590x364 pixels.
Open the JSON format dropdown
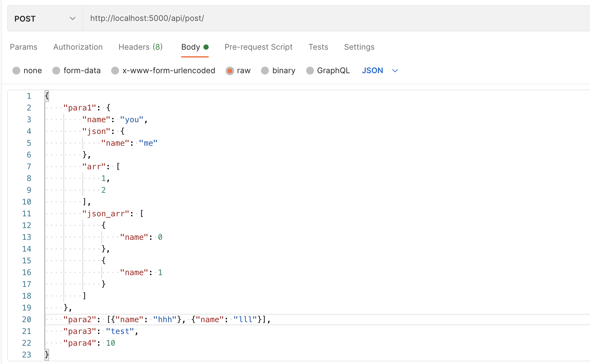[x=380, y=71]
